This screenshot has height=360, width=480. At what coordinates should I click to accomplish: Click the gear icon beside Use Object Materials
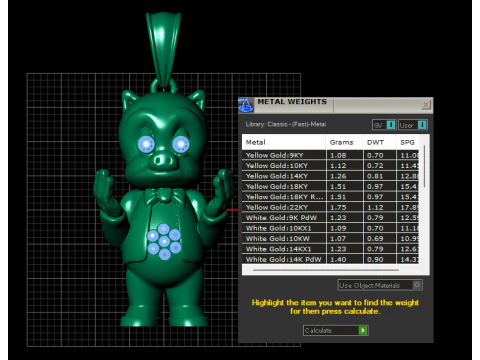(x=417, y=285)
